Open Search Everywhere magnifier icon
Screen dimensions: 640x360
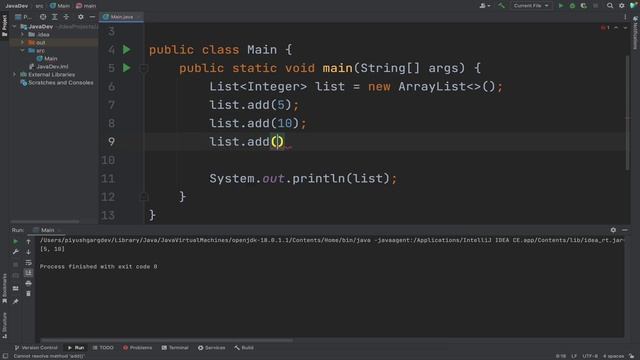[x=610, y=6]
